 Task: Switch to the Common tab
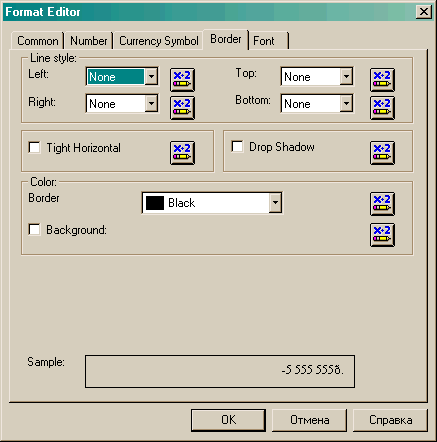tap(37, 41)
